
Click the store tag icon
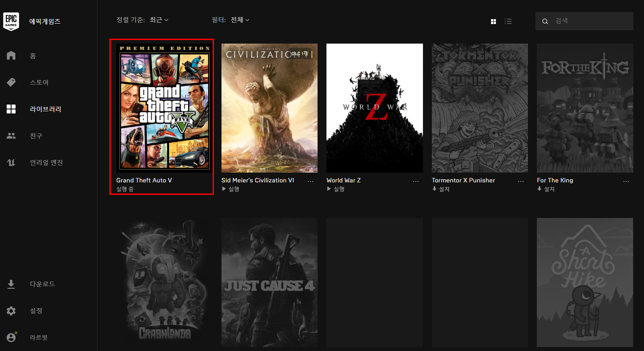(11, 82)
